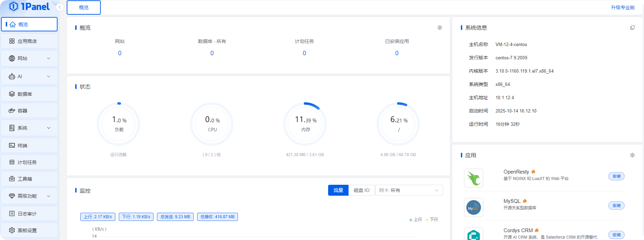Click the host address 10.1.12.4
Screen dimensions: 644x240
point(505,98)
